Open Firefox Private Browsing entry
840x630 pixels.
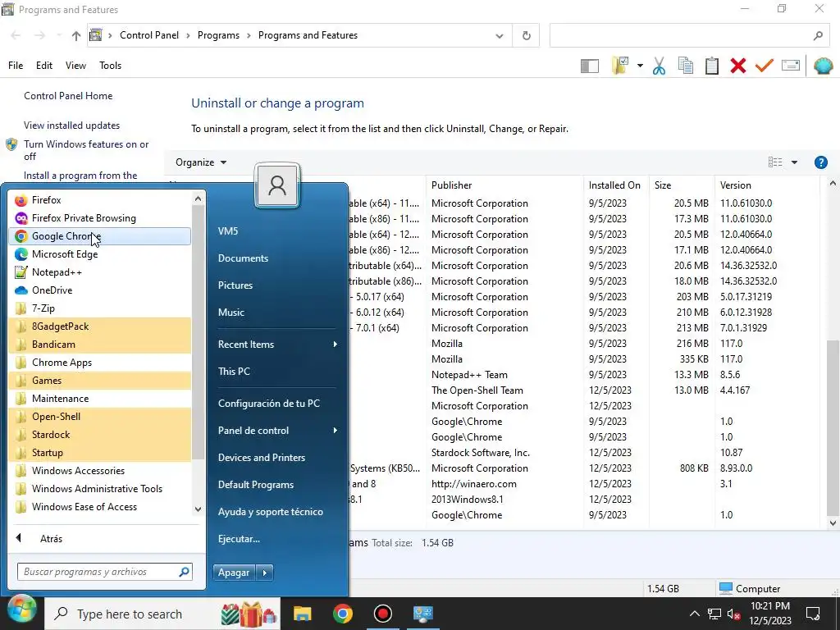(99, 218)
